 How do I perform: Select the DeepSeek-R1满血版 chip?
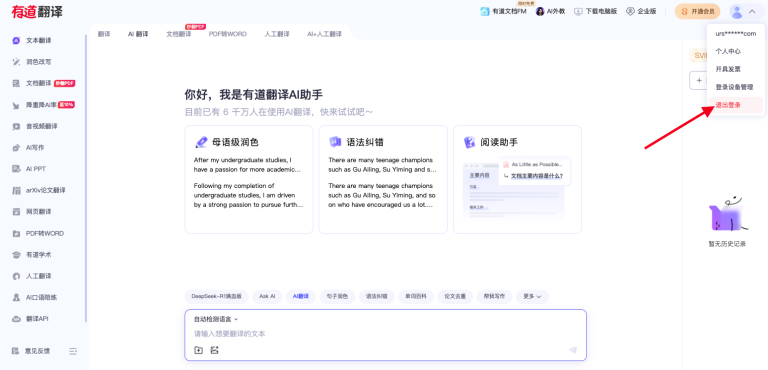(x=216, y=296)
